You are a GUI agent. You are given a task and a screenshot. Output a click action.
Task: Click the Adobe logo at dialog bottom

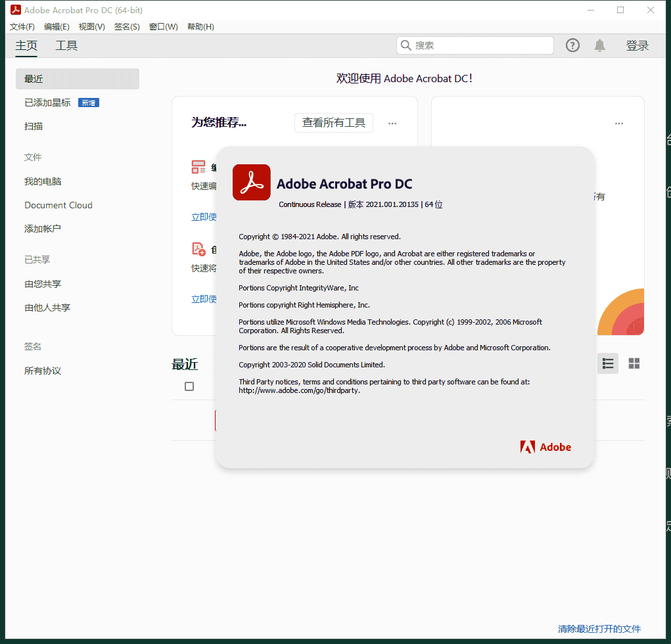545,447
